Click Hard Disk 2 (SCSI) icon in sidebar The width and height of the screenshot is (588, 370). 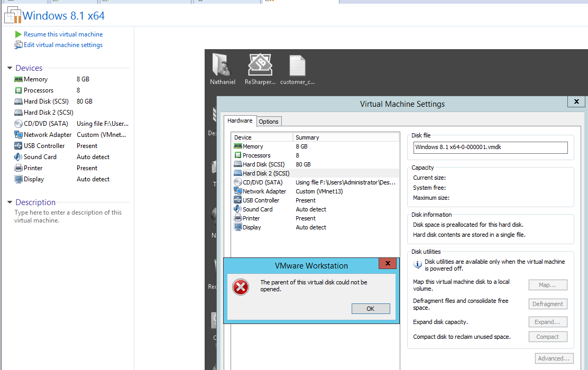point(19,113)
